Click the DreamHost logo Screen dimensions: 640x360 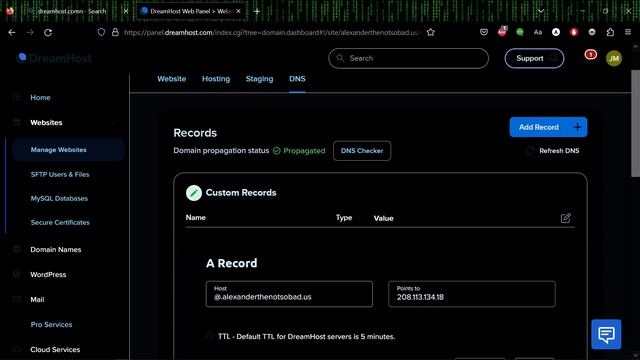(54, 58)
